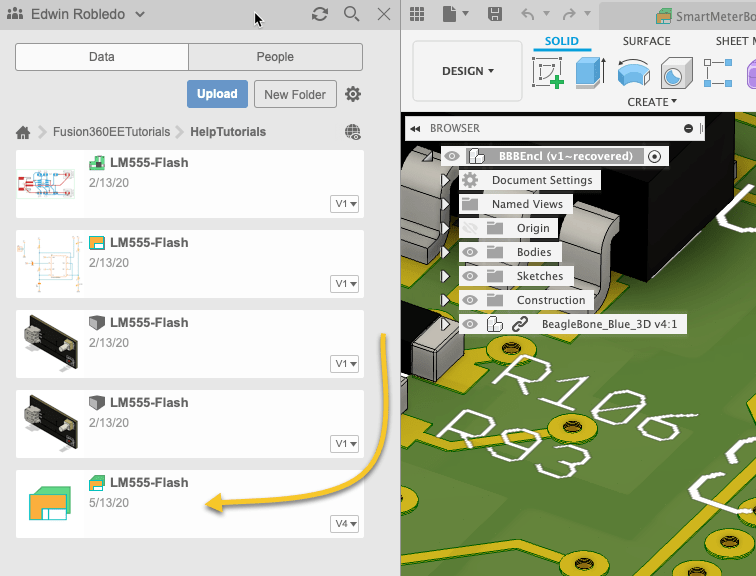Screen dimensions: 756x576
Task: Show the hidden Origin folder
Action: pyautogui.click(x=470, y=228)
